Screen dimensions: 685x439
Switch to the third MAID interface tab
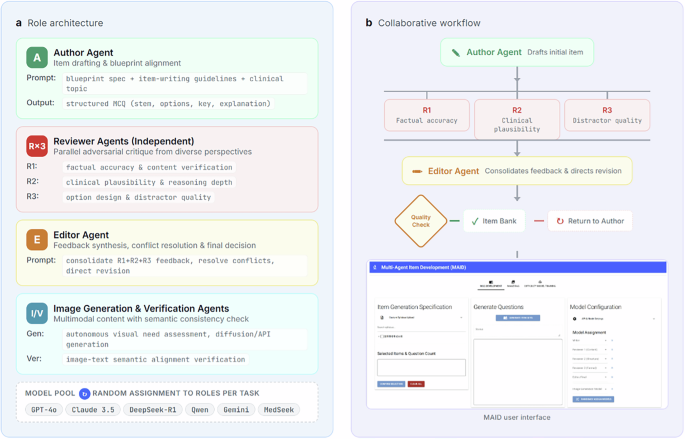[x=540, y=284]
